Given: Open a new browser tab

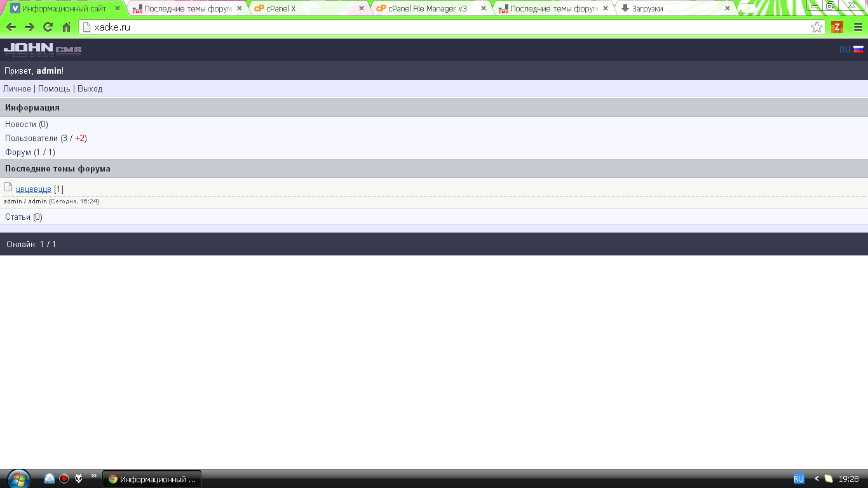Looking at the screenshot, I should pyautogui.click(x=749, y=8).
